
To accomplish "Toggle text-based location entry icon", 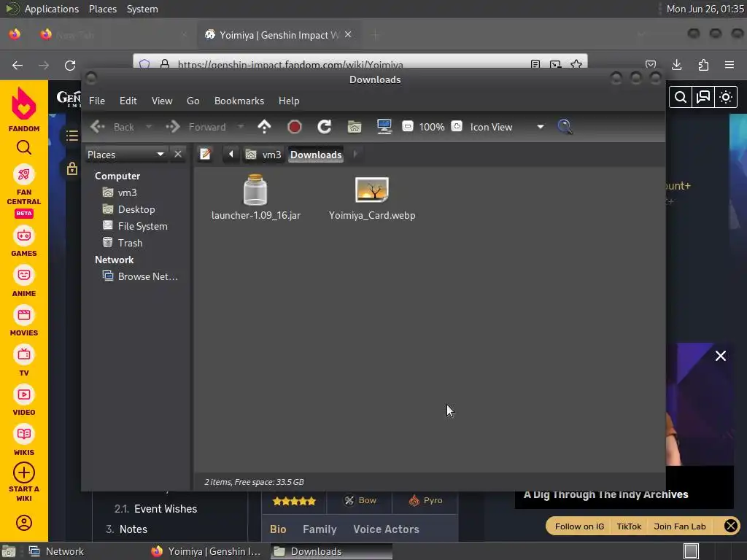I will coord(205,155).
